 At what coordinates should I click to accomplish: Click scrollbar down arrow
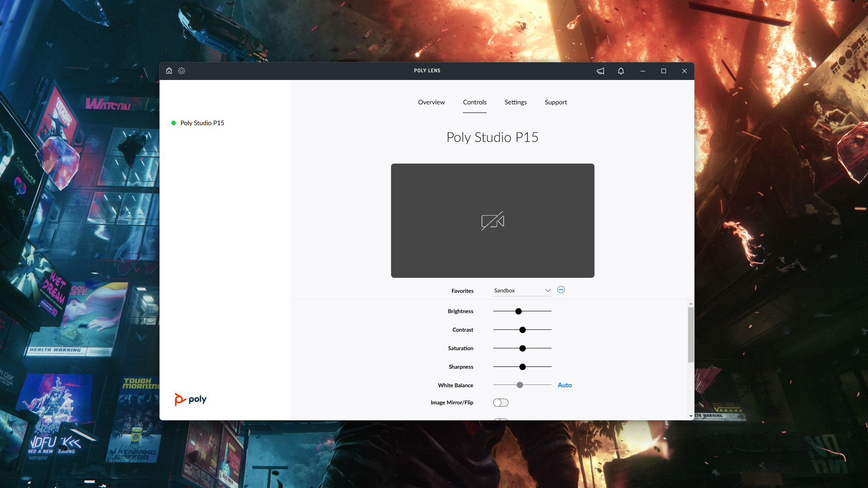click(691, 416)
